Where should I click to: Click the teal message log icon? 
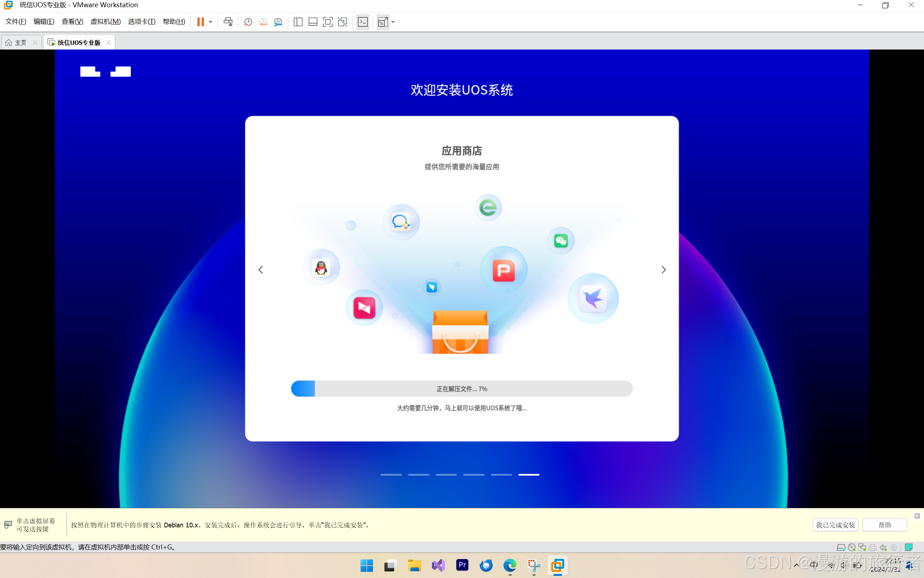(x=909, y=547)
